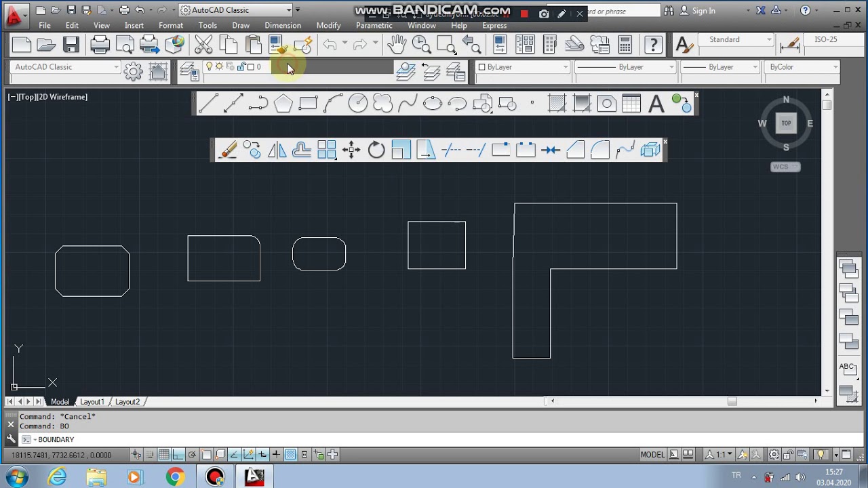Toggle Grid Display in status bar
The width and height of the screenshot is (868, 488).
click(x=164, y=455)
